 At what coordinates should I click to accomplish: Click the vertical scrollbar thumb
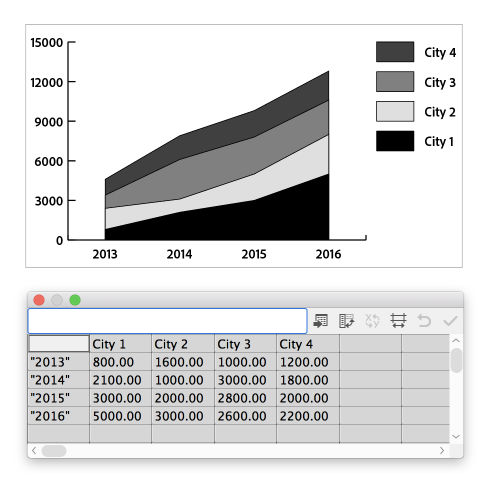(456, 360)
